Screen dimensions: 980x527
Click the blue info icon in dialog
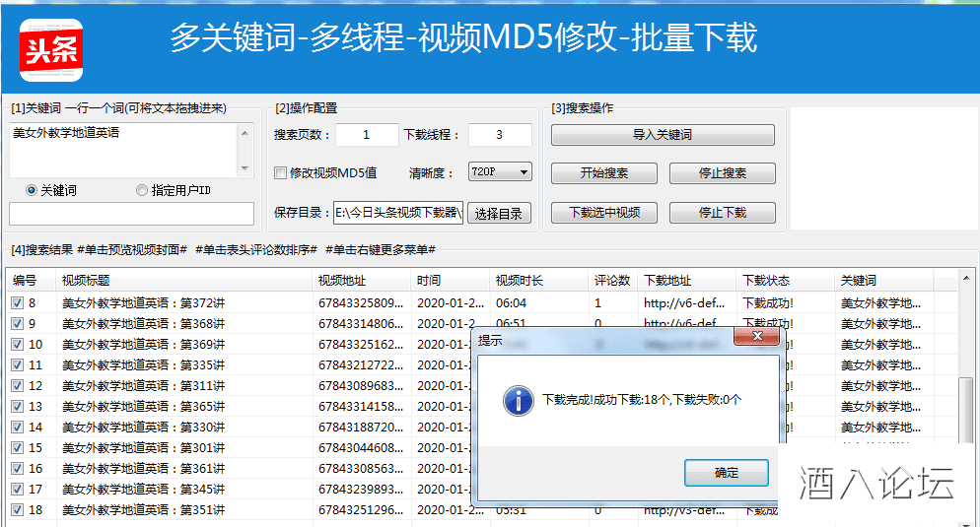518,400
